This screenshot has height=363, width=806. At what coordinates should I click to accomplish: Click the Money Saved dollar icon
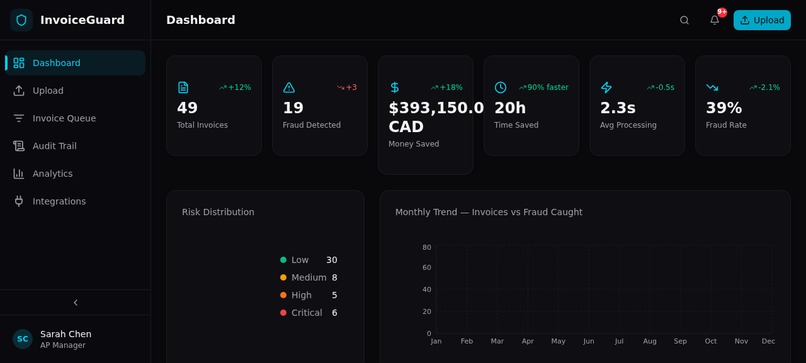(394, 87)
